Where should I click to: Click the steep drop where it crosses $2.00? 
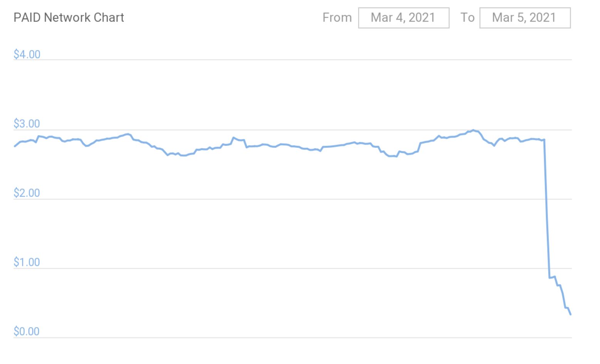(546, 199)
